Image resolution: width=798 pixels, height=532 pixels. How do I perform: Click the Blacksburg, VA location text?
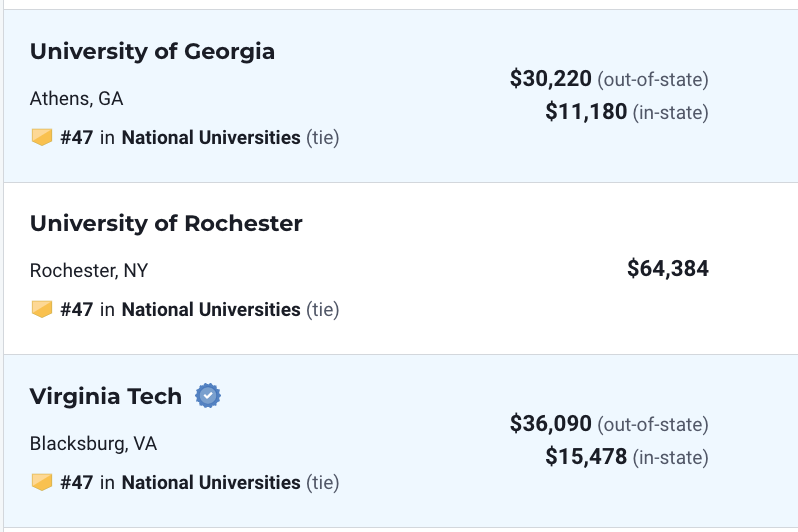tap(93, 443)
